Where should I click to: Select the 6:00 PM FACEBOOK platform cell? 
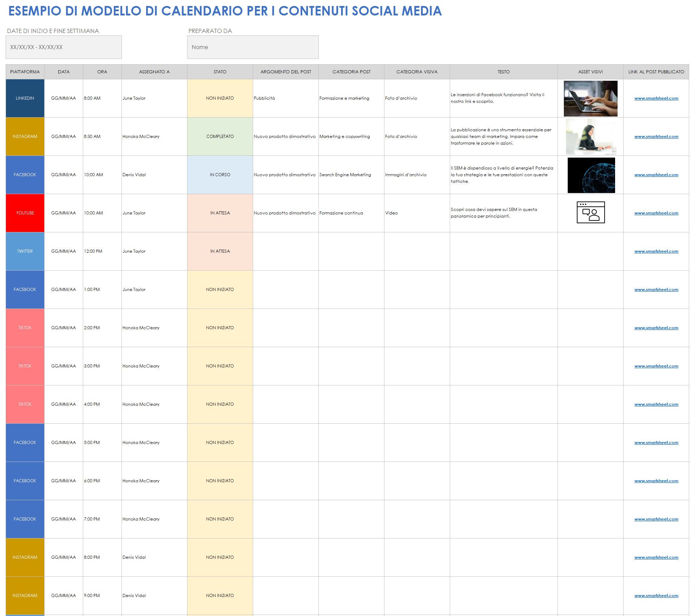25,481
